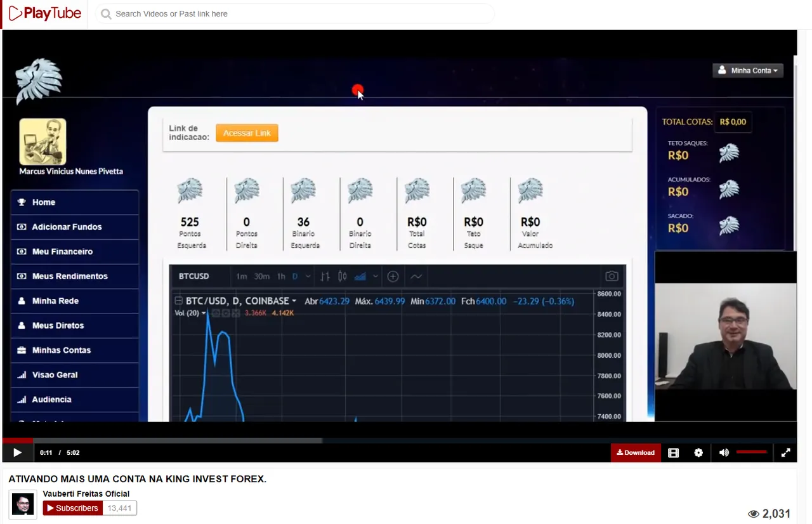The width and height of the screenshot is (812, 524).
Task: Click the lion icon beside Sacado
Action: [x=729, y=225]
